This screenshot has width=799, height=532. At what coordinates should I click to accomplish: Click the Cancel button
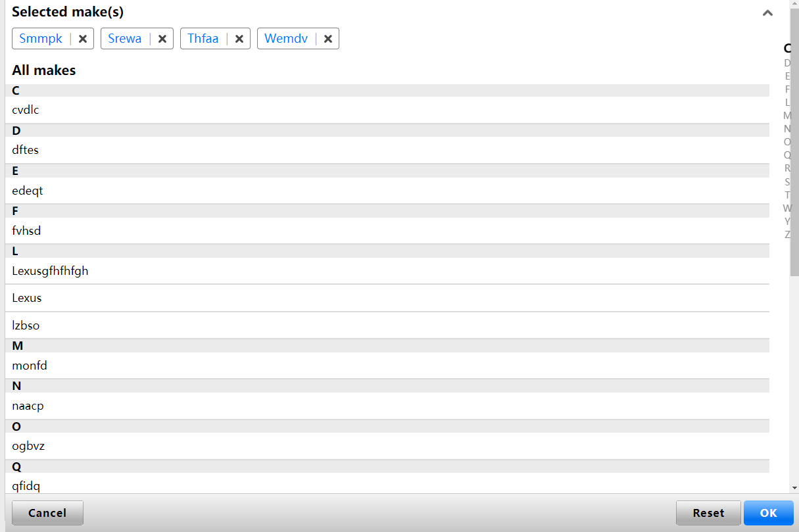[47, 513]
